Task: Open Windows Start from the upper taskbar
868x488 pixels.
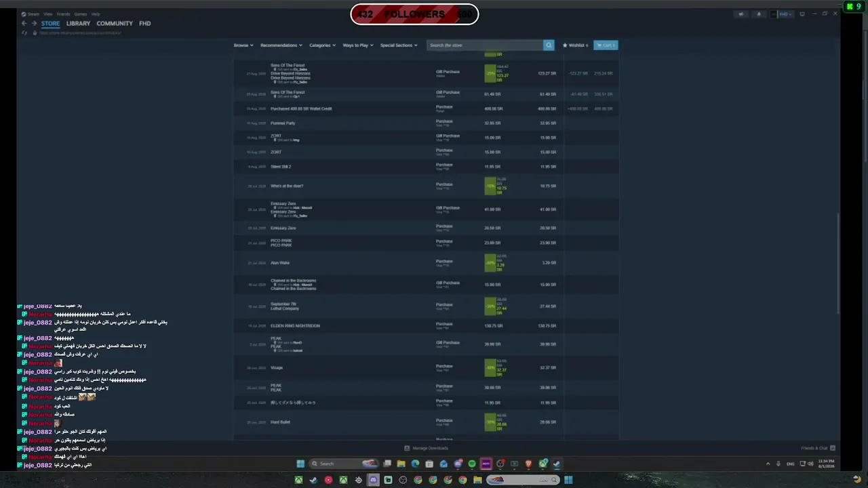Action: (300, 464)
